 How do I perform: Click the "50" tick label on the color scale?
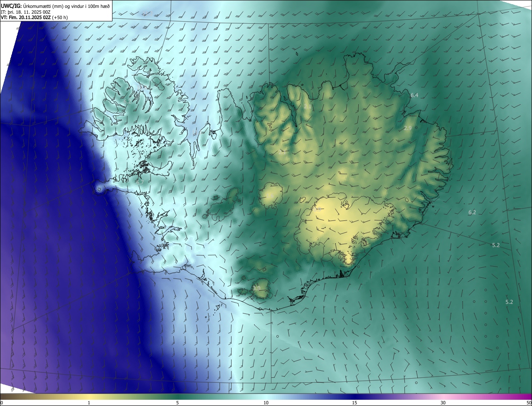529,403
